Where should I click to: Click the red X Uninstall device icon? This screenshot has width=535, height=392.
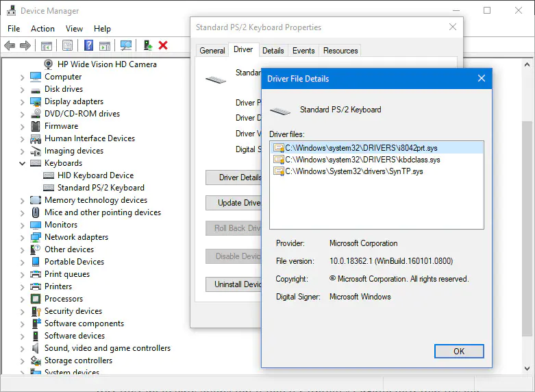[x=163, y=45]
